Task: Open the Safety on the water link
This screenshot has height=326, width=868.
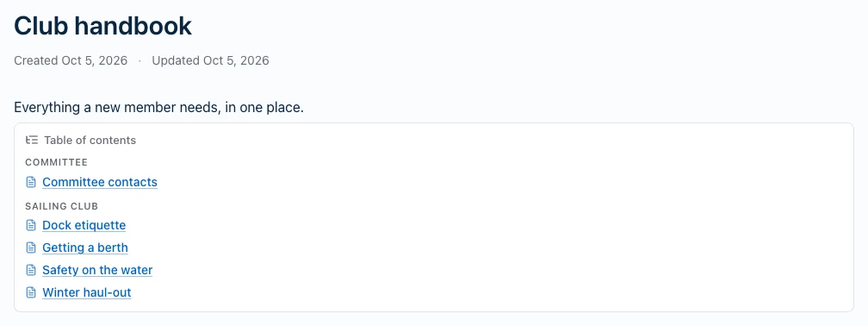Action: [97, 270]
